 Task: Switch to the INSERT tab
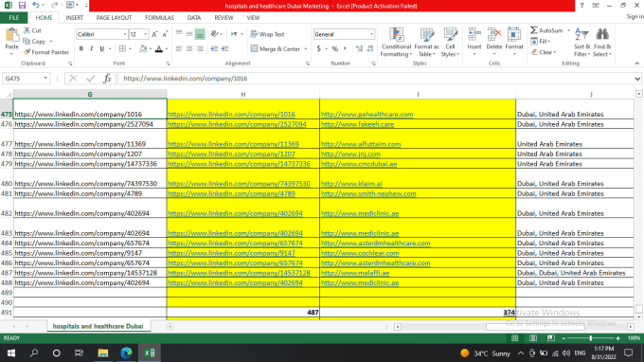pos(74,18)
